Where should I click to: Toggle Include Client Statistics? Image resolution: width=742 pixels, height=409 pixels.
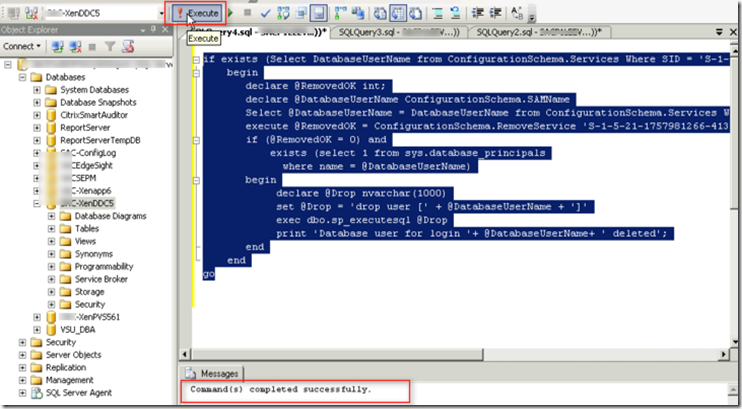(x=358, y=13)
